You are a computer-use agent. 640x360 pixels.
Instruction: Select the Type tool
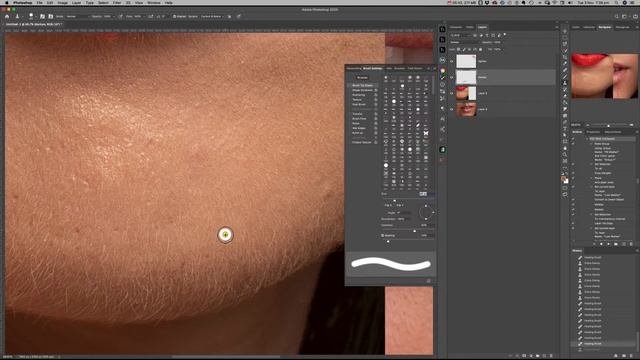565,129
